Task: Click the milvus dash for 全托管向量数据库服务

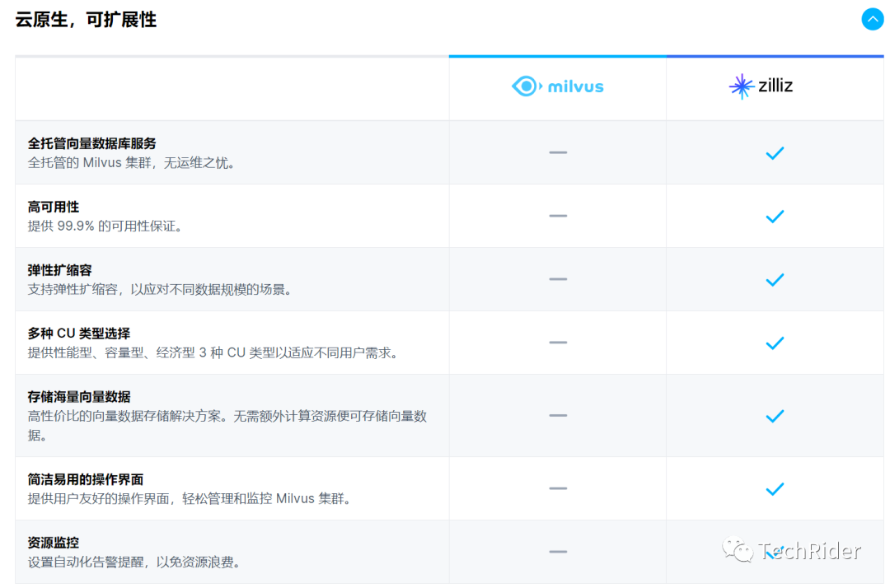Action: (558, 152)
